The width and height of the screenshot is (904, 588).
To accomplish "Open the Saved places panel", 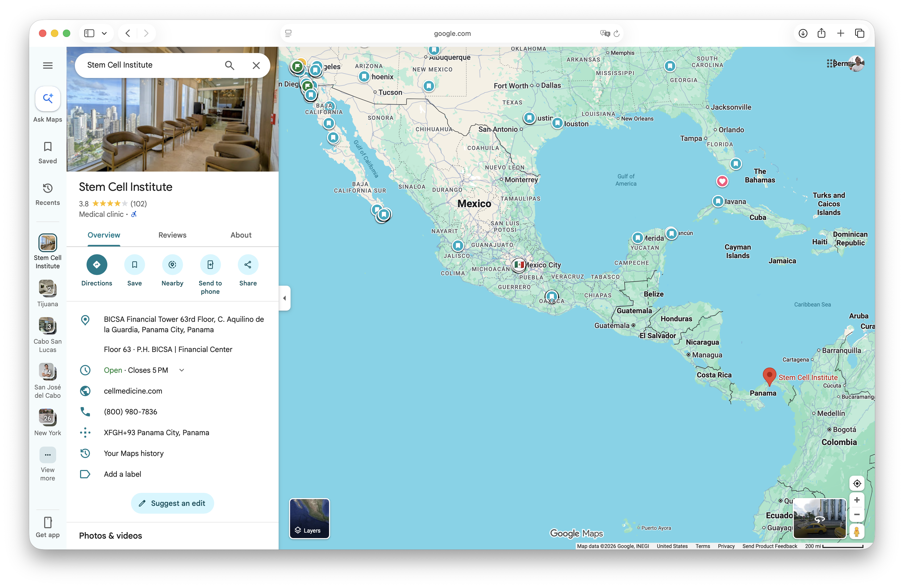I will [48, 153].
